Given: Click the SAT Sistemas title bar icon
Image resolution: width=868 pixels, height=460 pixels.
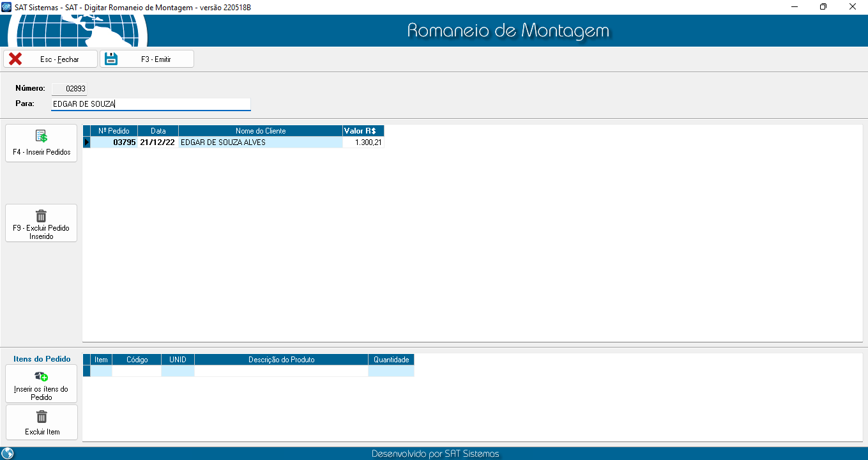Looking at the screenshot, I should point(6,6).
